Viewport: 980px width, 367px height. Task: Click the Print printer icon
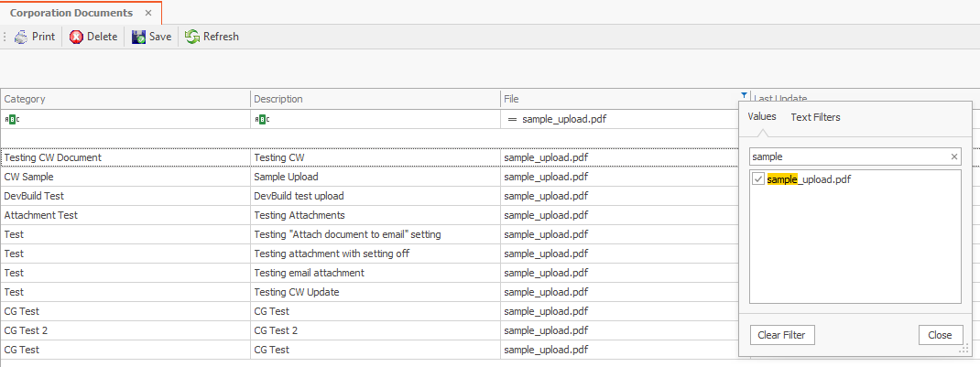[20, 37]
